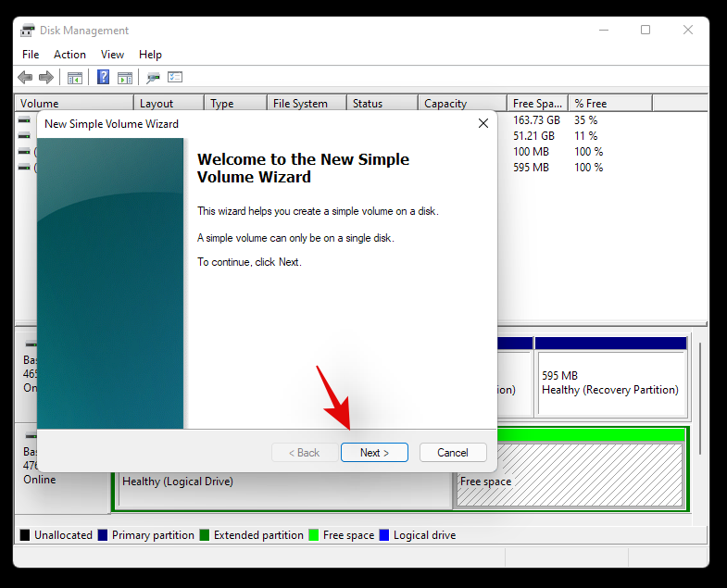
Task: Open the Action menu
Action: pos(69,55)
